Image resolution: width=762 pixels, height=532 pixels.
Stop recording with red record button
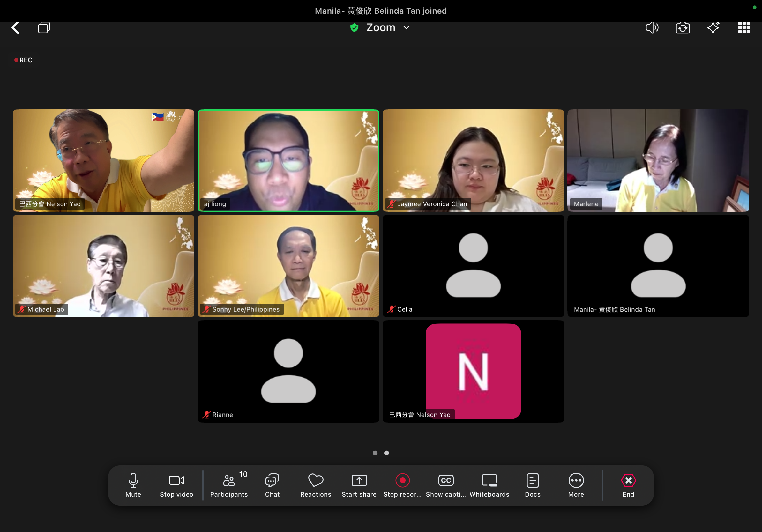pyautogui.click(x=402, y=485)
